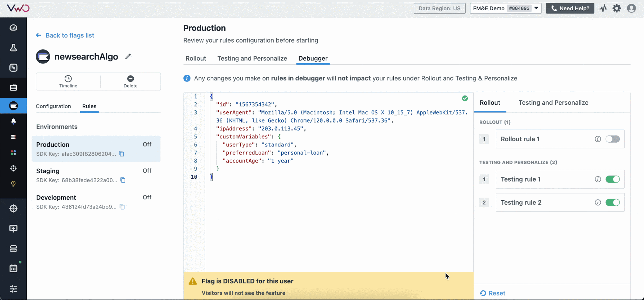Click the Delete flag button

click(x=130, y=81)
